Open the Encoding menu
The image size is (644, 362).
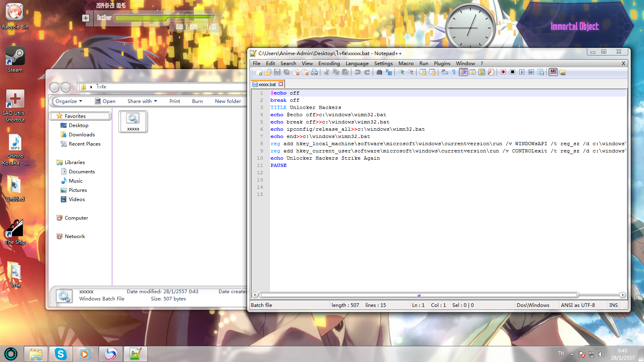pos(329,64)
